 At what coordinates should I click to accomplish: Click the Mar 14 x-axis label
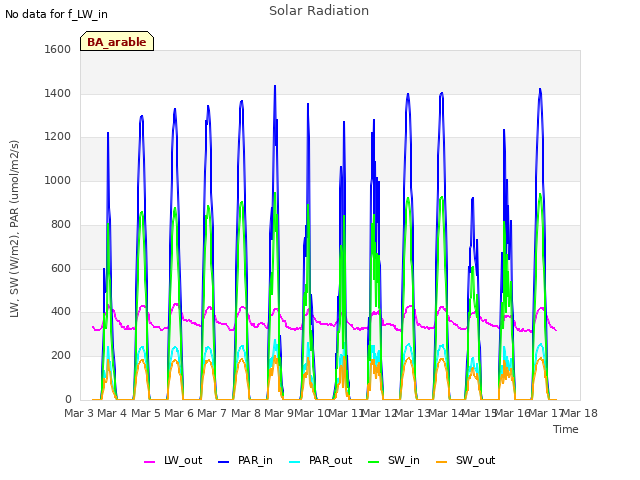tap(446, 413)
